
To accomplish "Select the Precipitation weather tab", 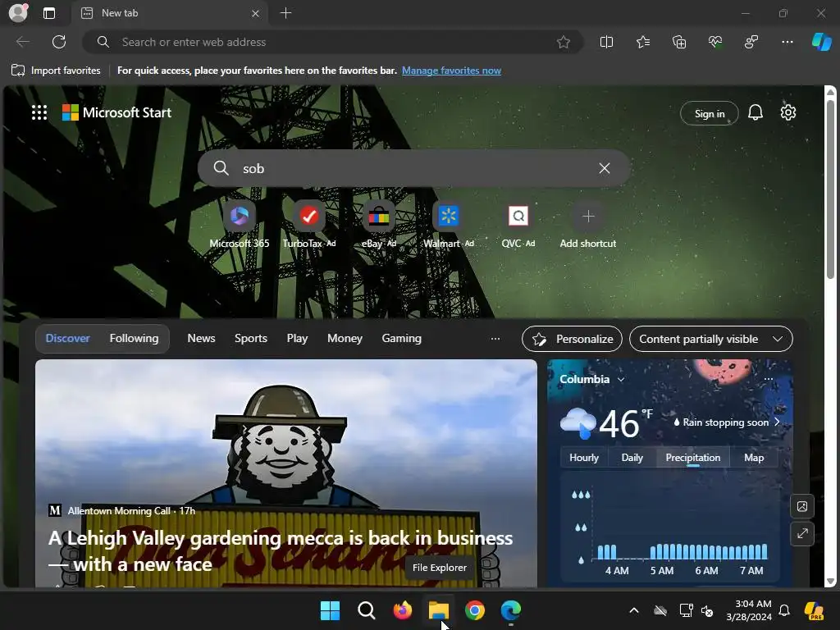I will tap(692, 458).
